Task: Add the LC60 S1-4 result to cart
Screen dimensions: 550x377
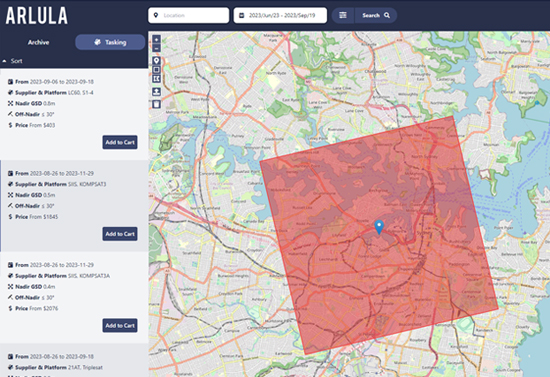Action: (120, 142)
